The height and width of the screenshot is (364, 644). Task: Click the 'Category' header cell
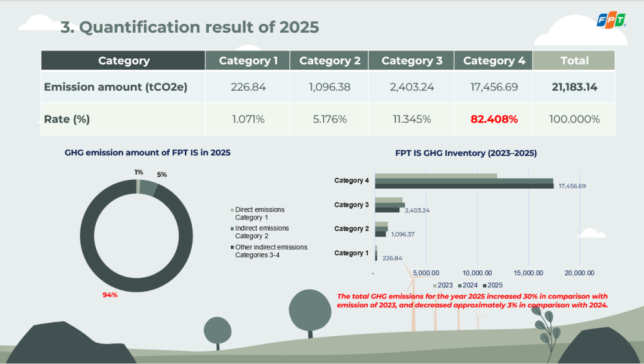pyautogui.click(x=123, y=60)
